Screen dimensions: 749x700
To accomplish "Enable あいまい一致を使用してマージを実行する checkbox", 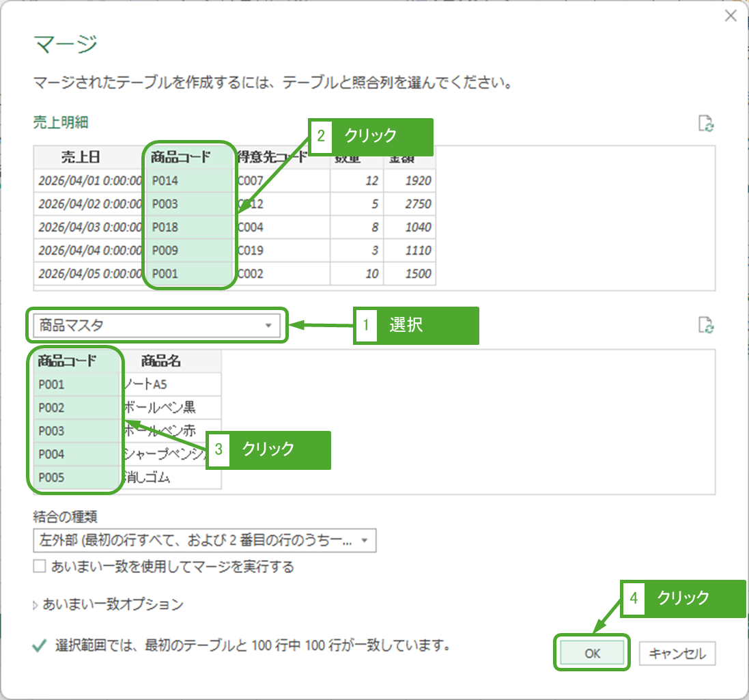I will tap(40, 566).
